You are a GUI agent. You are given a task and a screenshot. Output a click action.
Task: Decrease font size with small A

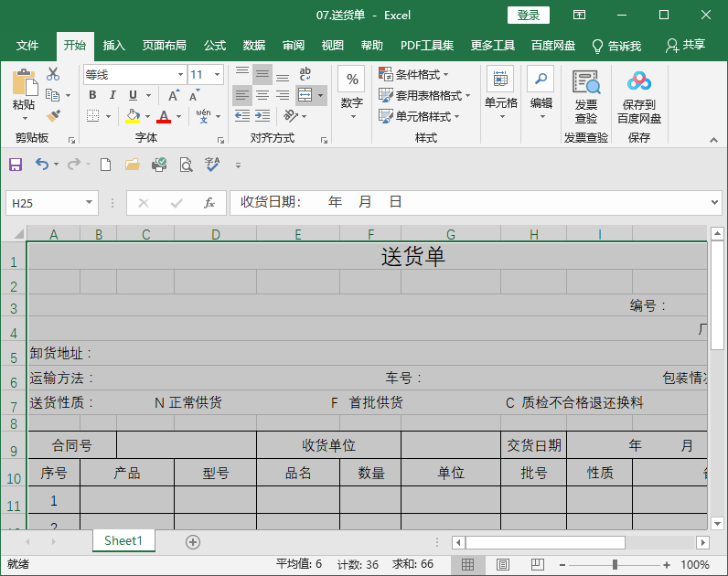tap(194, 96)
